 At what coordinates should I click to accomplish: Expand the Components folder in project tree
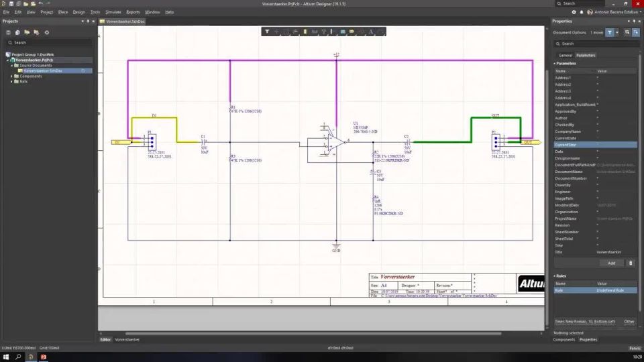pos(11,76)
